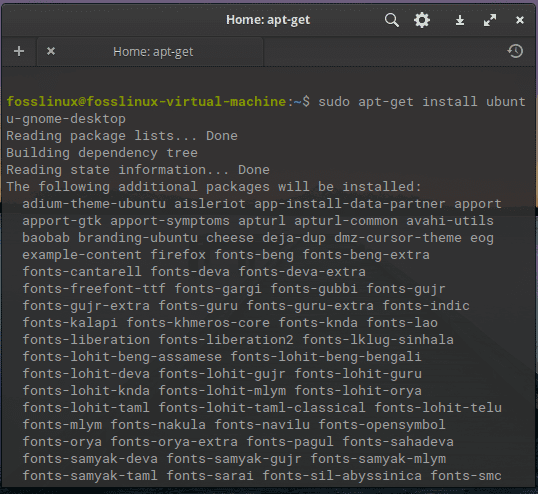This screenshot has height=494, width=538.
Task: Click package name 'fonts-smc'
Action: click(x=466, y=475)
